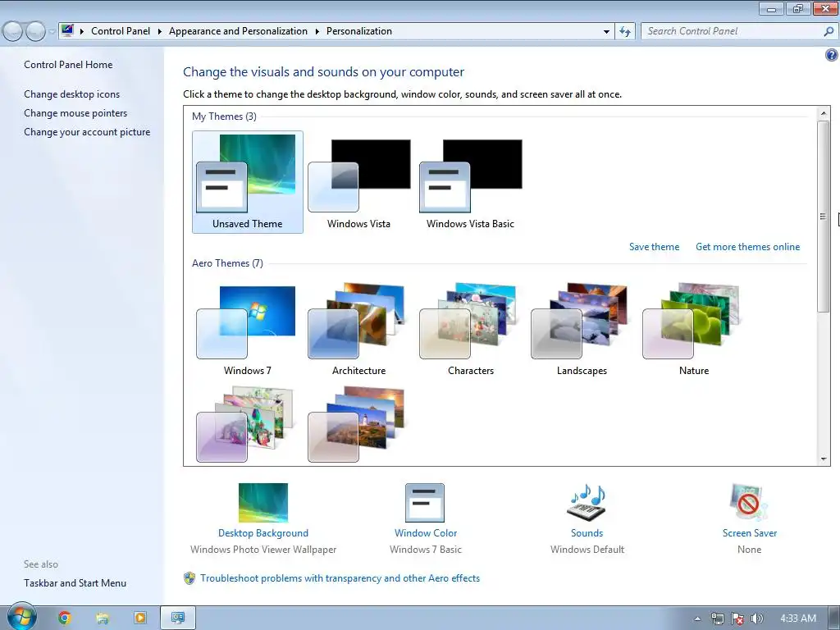The image size is (840, 630).
Task: Open the address bar history dropdown
Action: coord(606,32)
